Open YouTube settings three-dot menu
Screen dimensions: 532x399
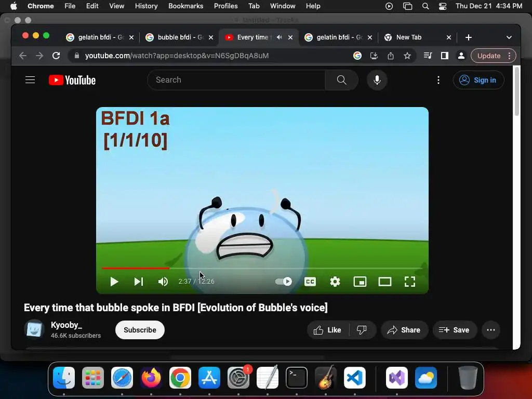pos(438,80)
